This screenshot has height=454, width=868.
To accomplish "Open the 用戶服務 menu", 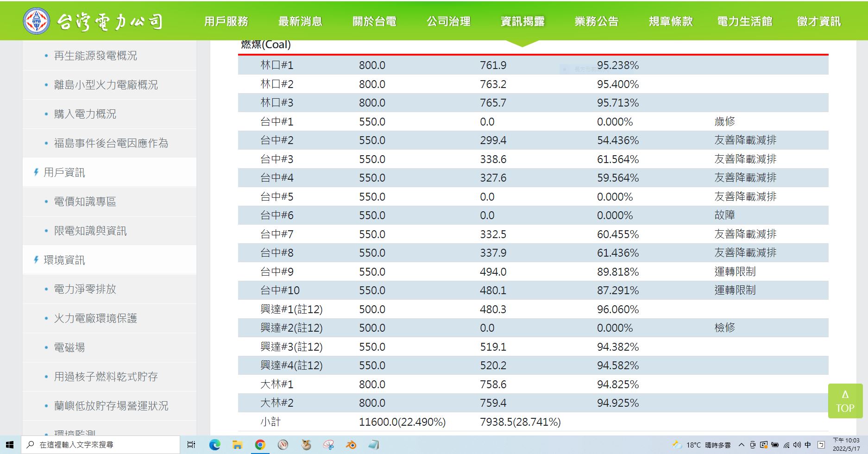I will 226,21.
